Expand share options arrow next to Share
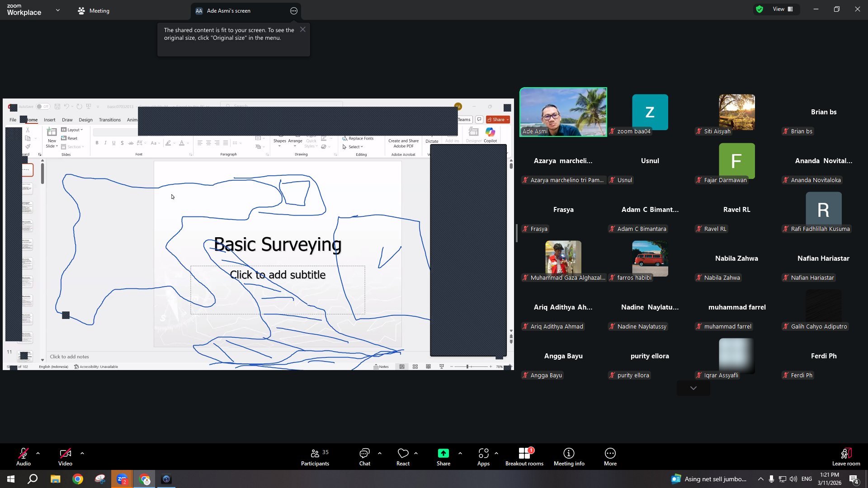 pyautogui.click(x=460, y=453)
